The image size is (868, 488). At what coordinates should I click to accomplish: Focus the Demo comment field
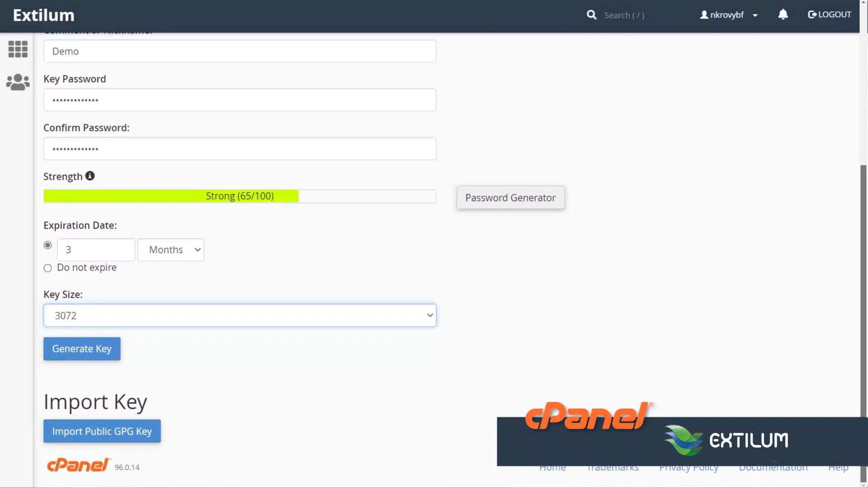pos(240,51)
